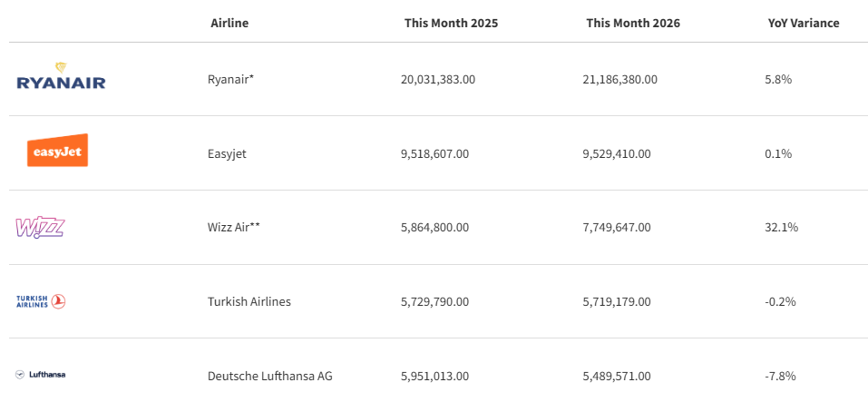Click Lufthansa's -7.8% variance cell
The image size is (868, 402).
click(780, 376)
